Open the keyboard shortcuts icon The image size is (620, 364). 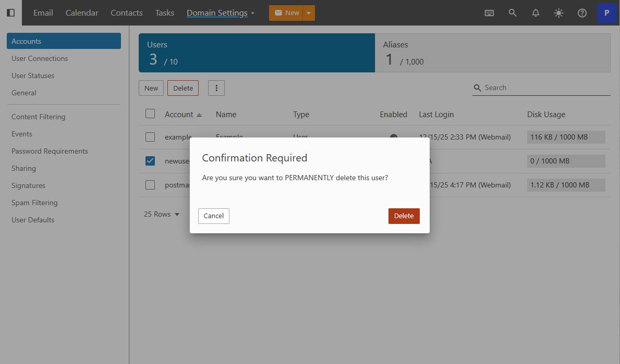[489, 13]
